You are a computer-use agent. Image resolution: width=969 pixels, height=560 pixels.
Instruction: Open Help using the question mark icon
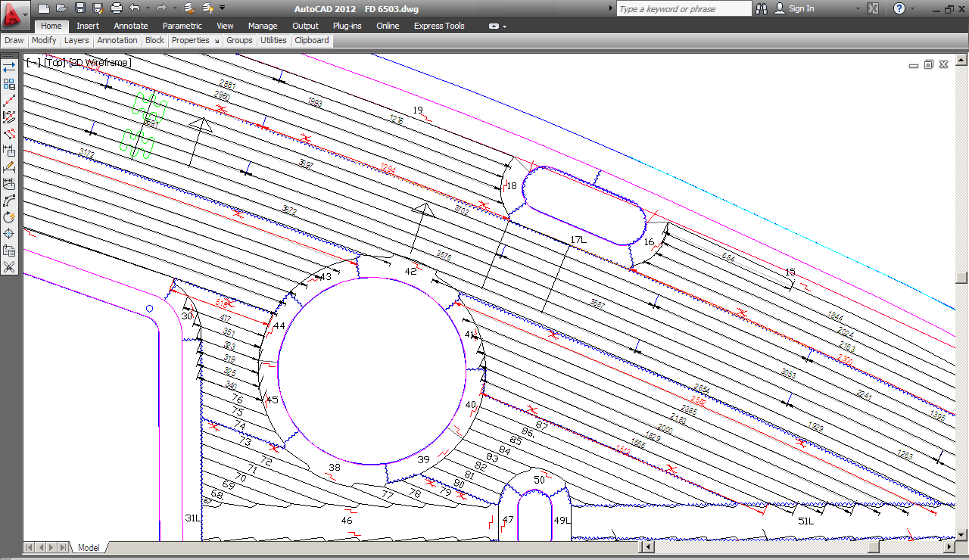[x=898, y=8]
